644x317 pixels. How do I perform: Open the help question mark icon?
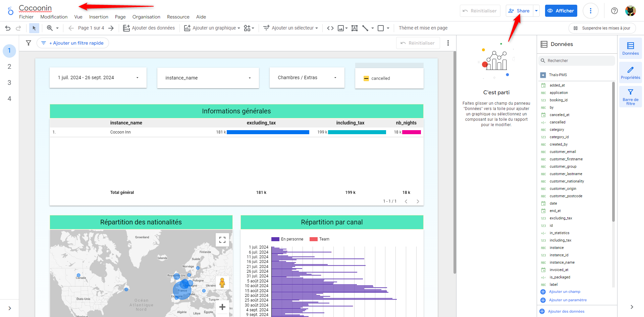614,11
